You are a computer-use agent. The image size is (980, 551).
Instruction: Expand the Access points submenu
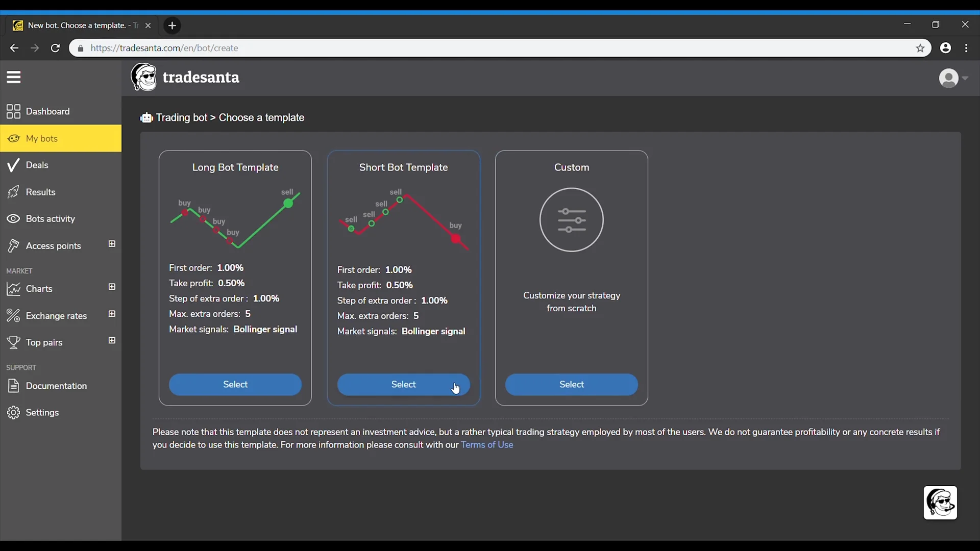[112, 244]
